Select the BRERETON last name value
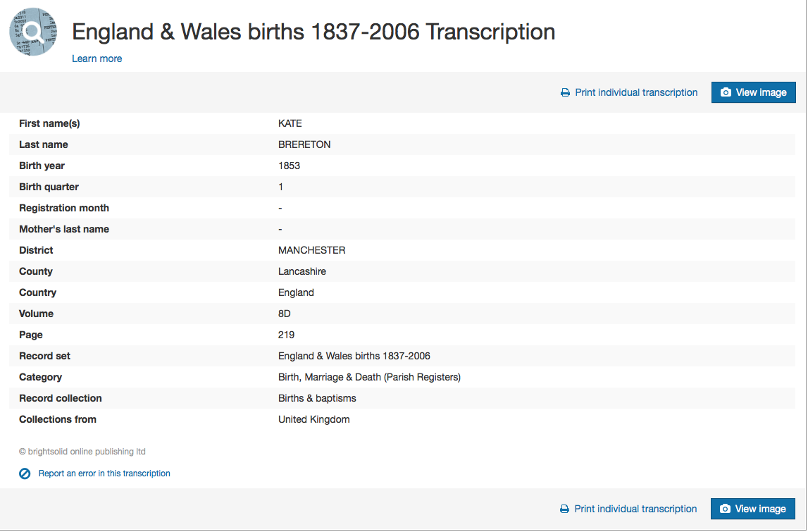808x532 pixels. tap(304, 145)
